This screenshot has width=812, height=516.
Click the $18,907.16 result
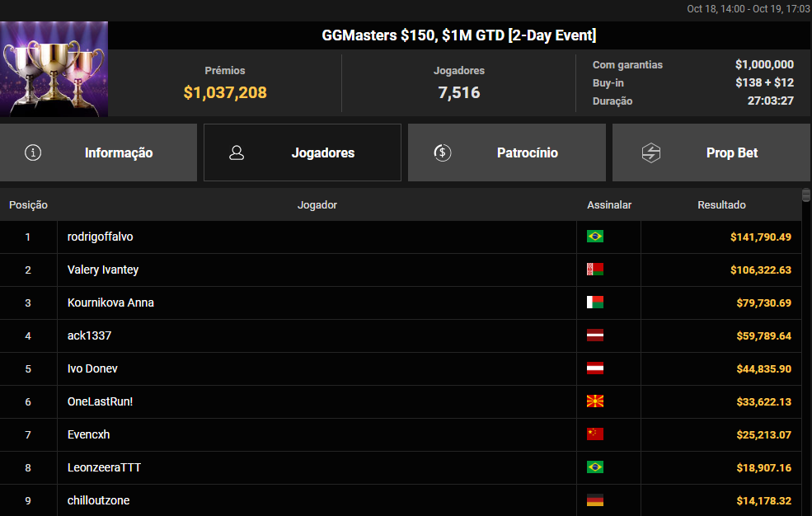coord(764,468)
